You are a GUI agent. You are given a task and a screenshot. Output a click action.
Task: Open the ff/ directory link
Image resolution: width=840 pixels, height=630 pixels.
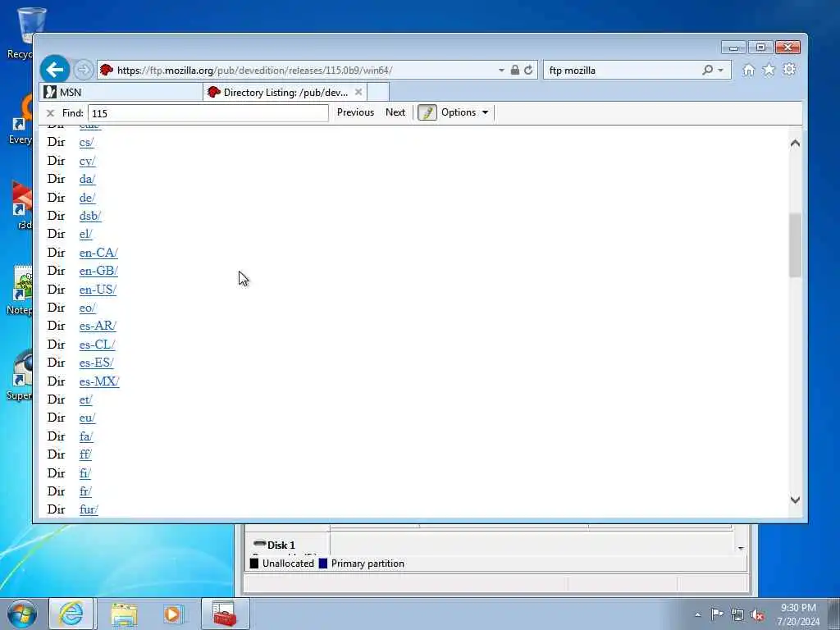pos(85,454)
